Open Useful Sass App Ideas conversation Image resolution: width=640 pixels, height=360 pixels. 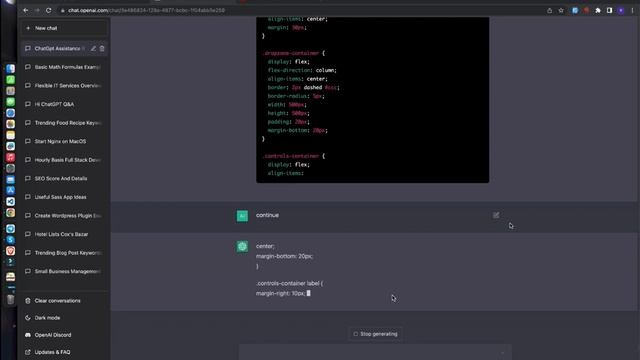tap(64, 197)
